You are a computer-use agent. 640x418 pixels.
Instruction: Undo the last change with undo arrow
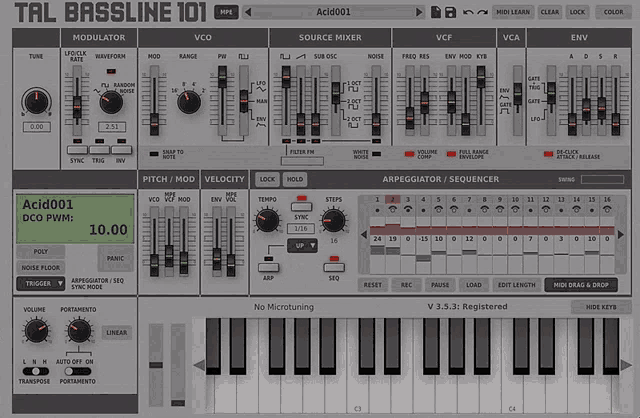tap(468, 12)
